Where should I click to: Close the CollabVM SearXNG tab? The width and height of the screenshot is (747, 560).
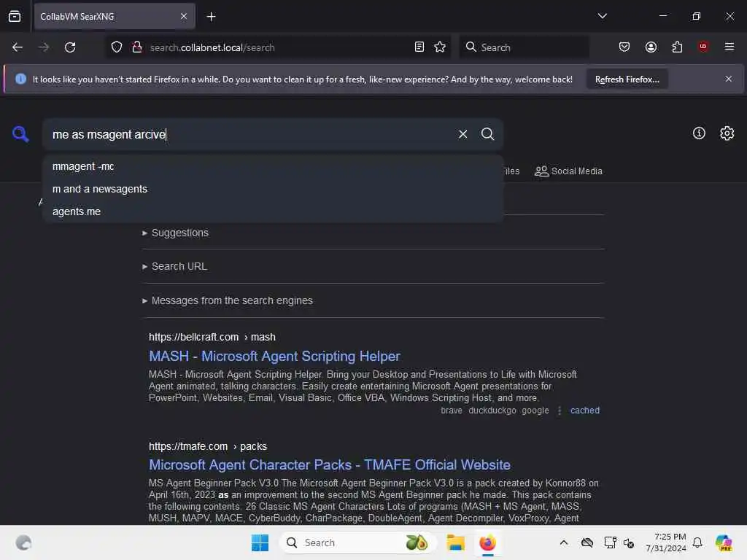[x=183, y=16]
